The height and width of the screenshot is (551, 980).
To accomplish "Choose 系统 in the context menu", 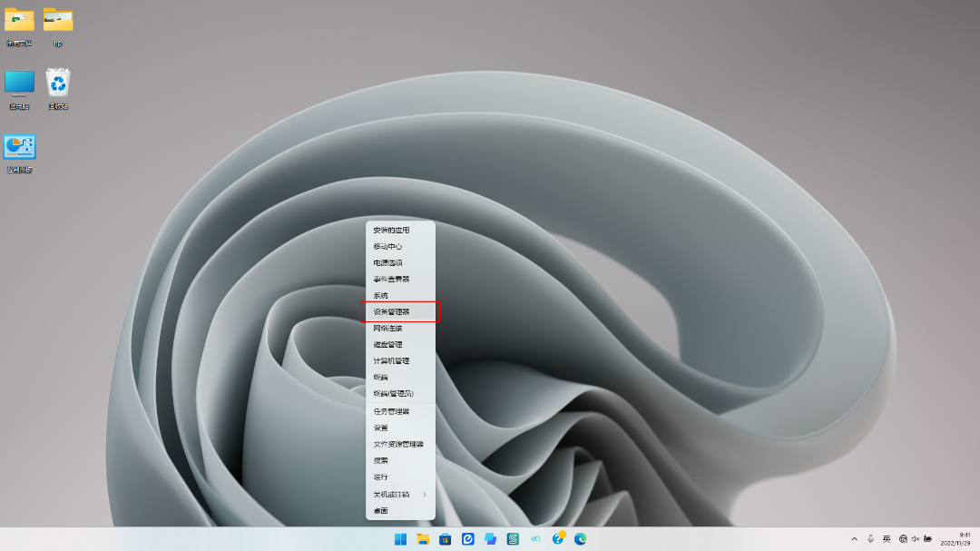I will [x=400, y=295].
